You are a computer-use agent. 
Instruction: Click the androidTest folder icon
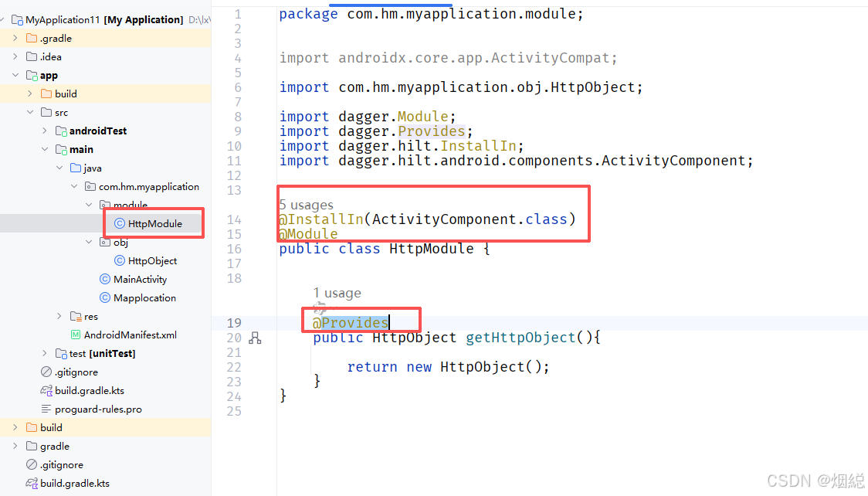(62, 131)
